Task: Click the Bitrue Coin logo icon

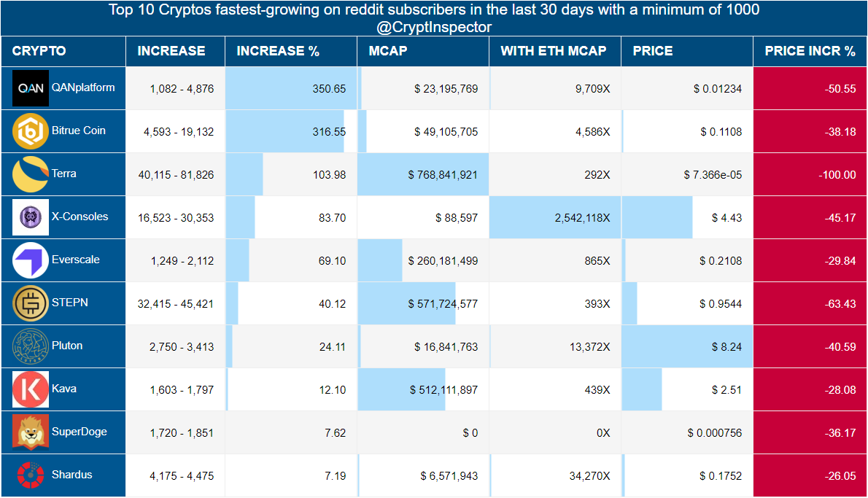Action: (x=31, y=132)
